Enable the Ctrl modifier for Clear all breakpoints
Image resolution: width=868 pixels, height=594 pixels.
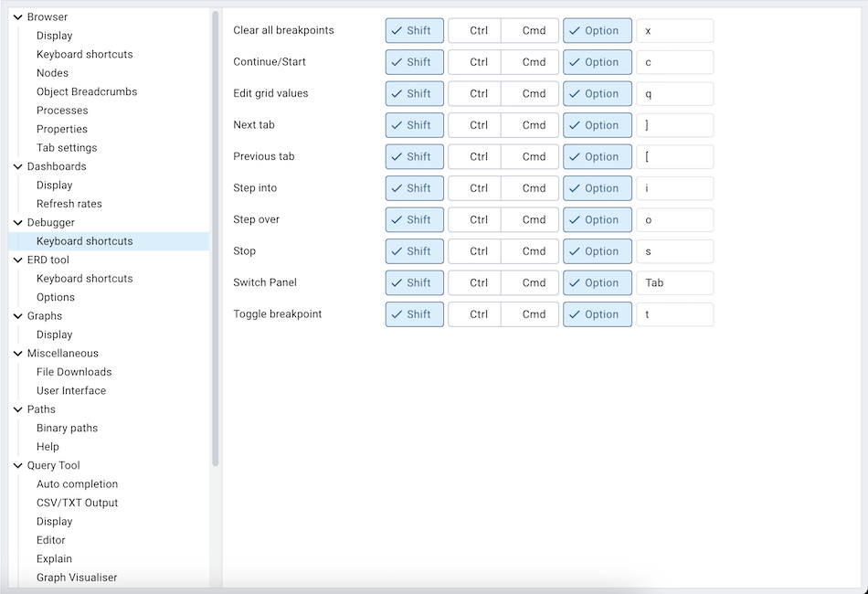tap(475, 30)
